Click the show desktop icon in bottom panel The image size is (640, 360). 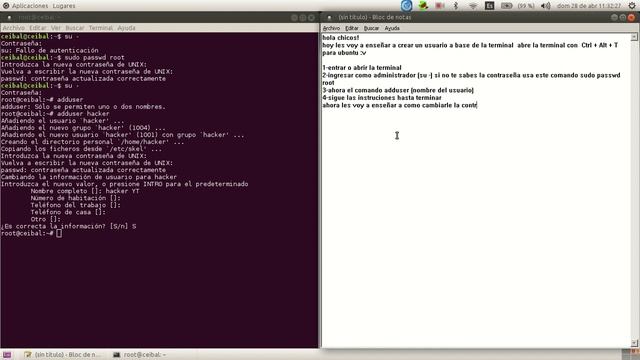(7, 355)
